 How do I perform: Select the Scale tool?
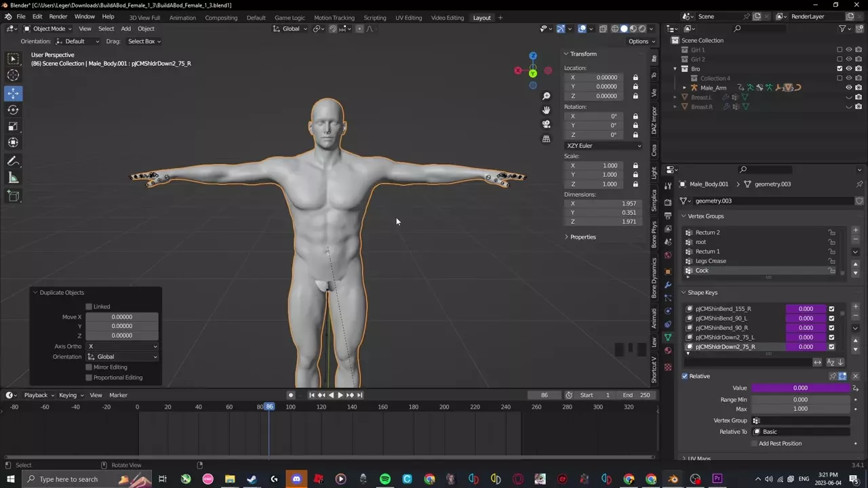[x=14, y=126]
